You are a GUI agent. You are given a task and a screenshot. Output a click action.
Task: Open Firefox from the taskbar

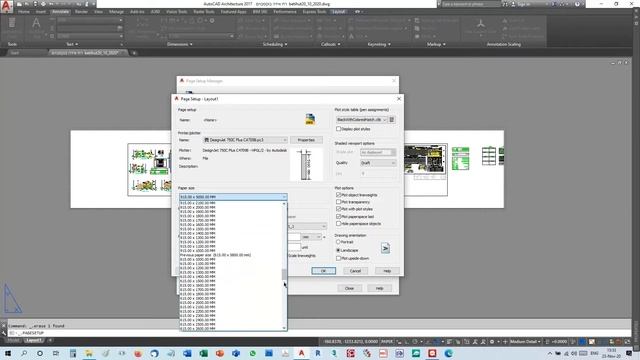coord(138,353)
